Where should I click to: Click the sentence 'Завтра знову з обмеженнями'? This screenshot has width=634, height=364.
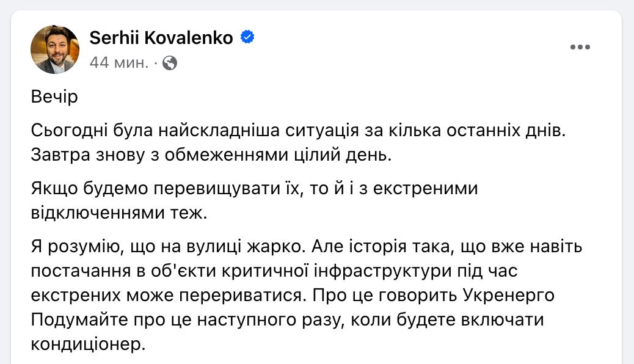[211, 155]
